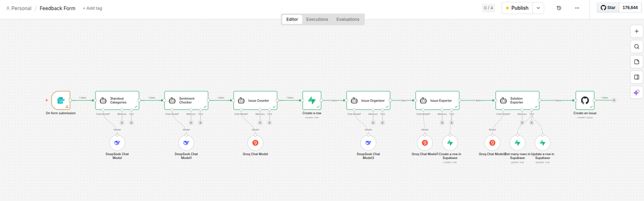Go to the Personal project breadcrumb
644x201 pixels.
(x=19, y=9)
